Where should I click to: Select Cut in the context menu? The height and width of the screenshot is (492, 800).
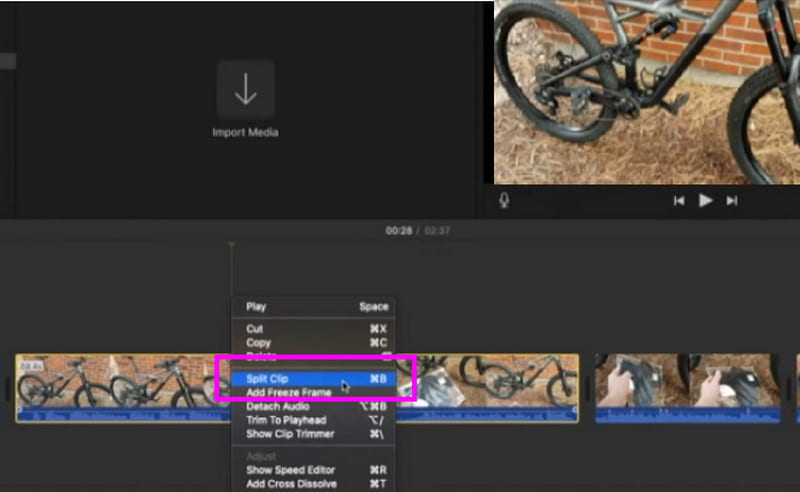click(313, 329)
